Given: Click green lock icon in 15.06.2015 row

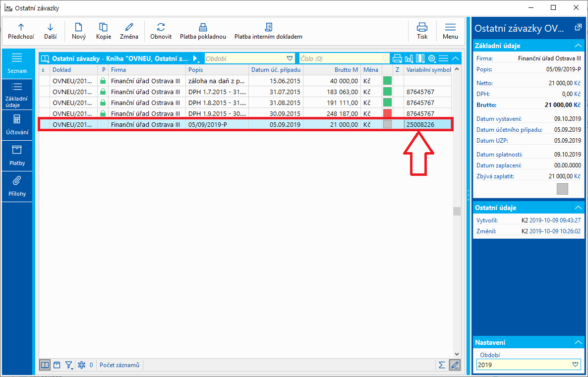Looking at the screenshot, I should (x=103, y=81).
